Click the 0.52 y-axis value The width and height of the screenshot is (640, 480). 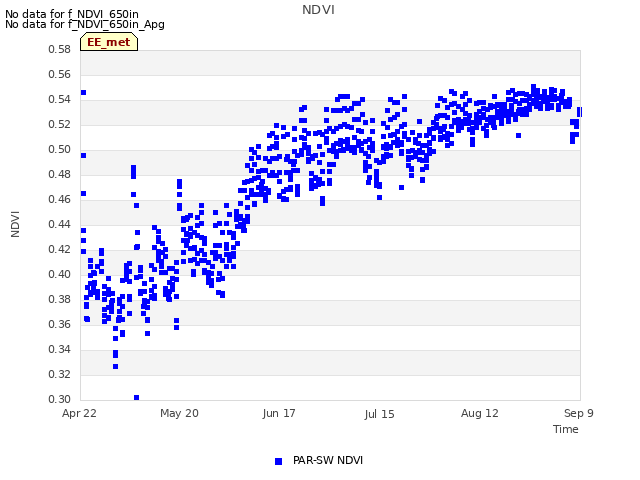click(60, 124)
